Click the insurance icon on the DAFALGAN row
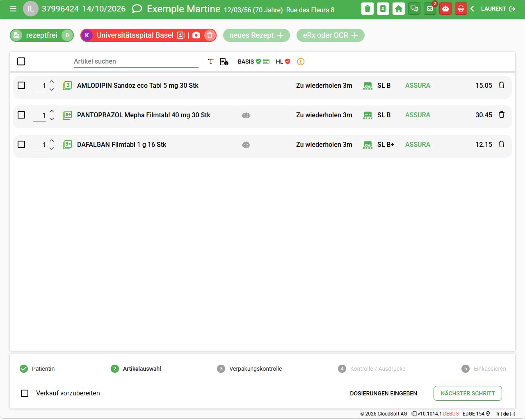 point(368,145)
